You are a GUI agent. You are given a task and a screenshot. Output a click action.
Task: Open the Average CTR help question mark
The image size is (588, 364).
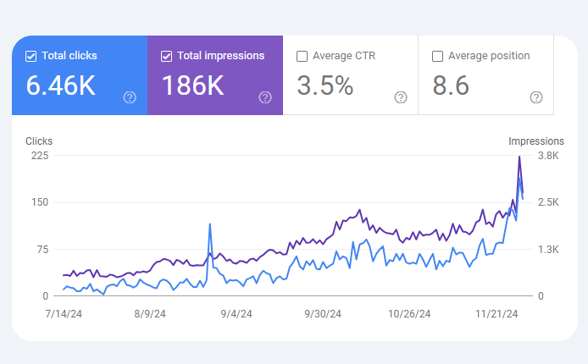coord(401,97)
